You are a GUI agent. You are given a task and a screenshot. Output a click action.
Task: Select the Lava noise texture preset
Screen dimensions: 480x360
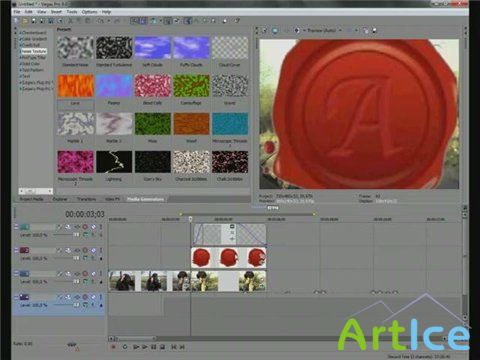[75, 86]
